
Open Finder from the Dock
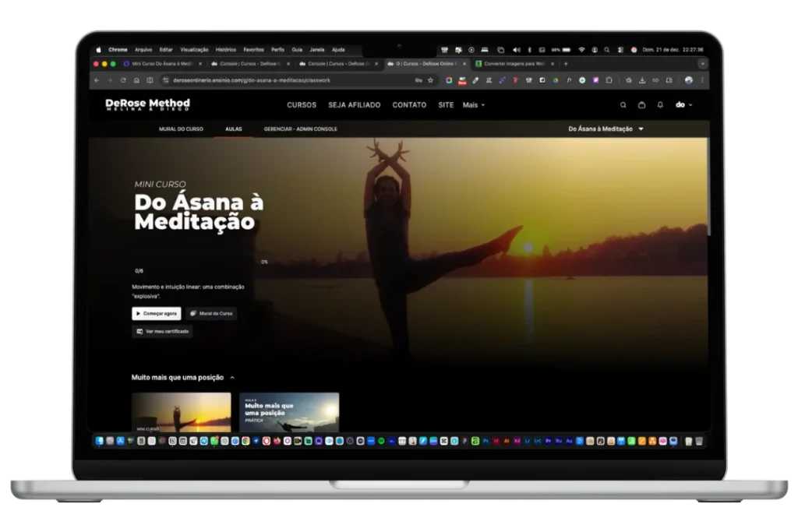pyautogui.click(x=100, y=441)
